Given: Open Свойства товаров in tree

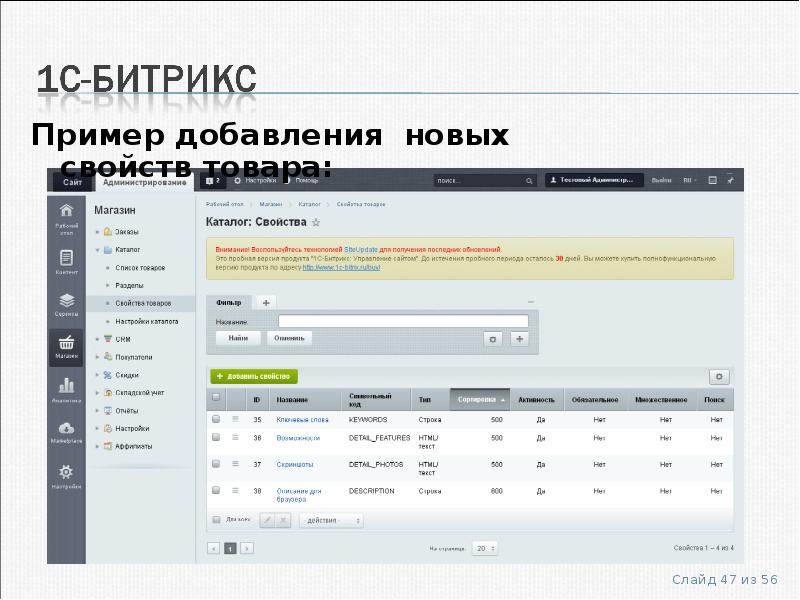Looking at the screenshot, I should point(143,304).
